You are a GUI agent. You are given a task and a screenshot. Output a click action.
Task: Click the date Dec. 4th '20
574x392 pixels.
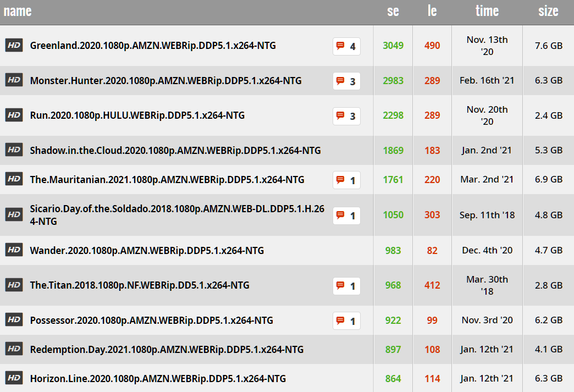487,250
